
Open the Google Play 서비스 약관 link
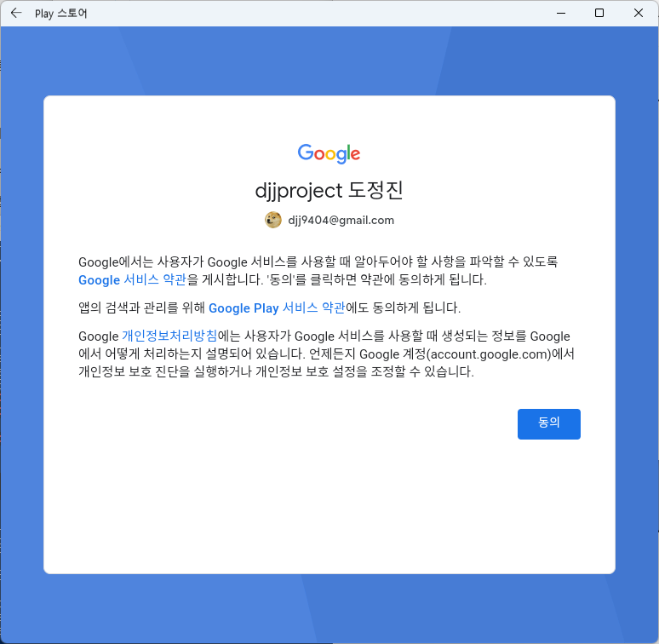click(x=277, y=308)
